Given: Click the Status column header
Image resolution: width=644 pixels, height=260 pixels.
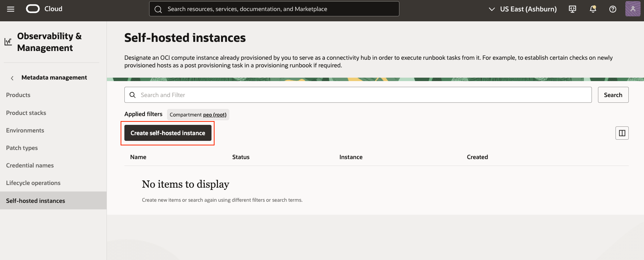Looking at the screenshot, I should click(x=241, y=157).
